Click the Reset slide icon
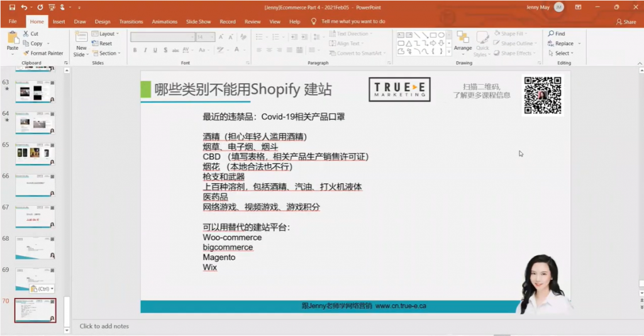This screenshot has width=644, height=336. pyautogui.click(x=102, y=43)
